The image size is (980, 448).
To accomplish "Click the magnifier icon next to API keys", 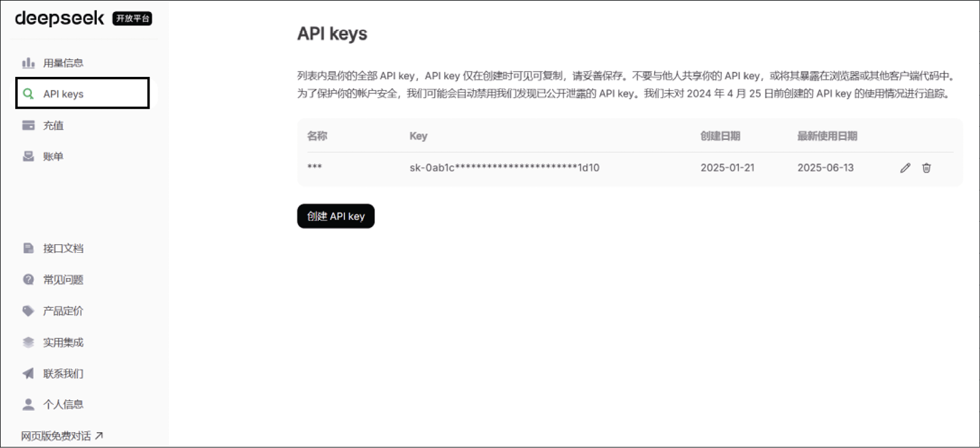I will tap(28, 94).
